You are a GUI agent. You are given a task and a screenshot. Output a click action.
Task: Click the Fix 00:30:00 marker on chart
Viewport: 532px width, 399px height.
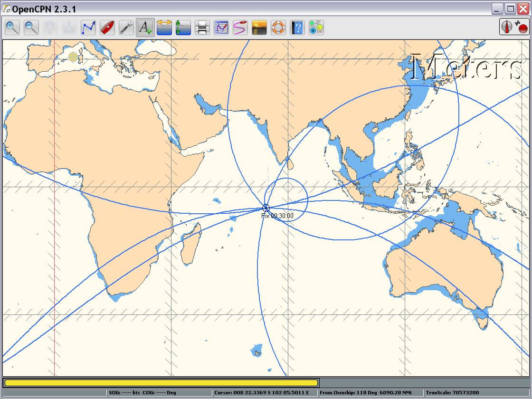click(x=266, y=208)
